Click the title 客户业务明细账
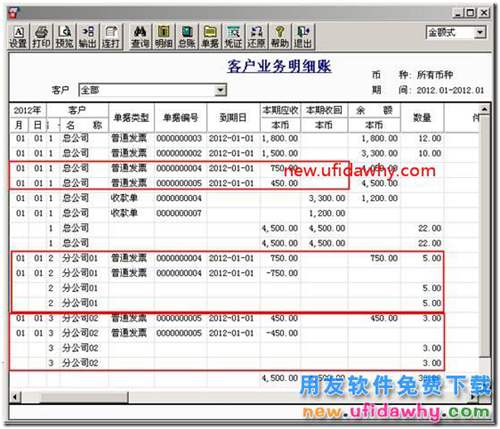The height and width of the screenshot is (429, 500). pos(279,66)
